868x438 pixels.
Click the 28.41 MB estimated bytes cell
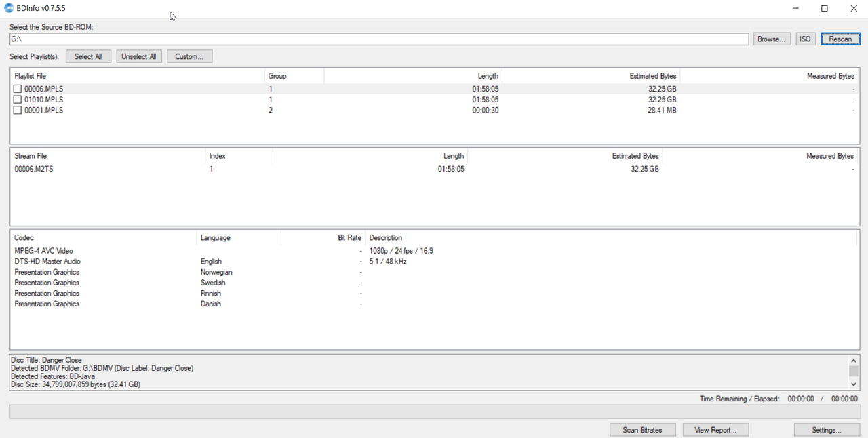(x=662, y=111)
